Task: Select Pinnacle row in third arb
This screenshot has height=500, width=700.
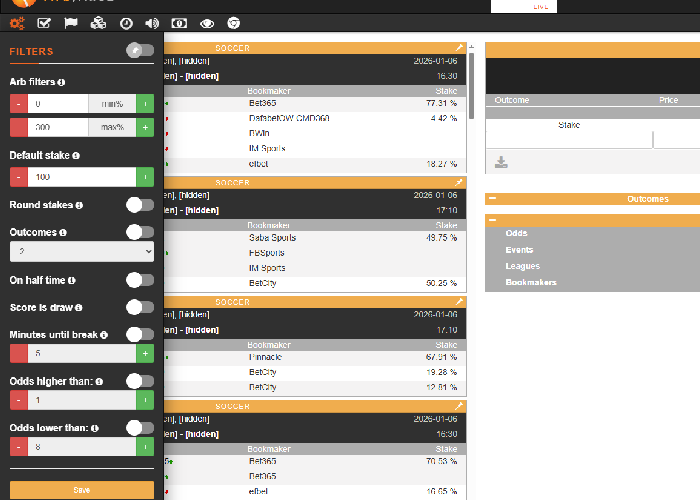Action: (x=315, y=357)
